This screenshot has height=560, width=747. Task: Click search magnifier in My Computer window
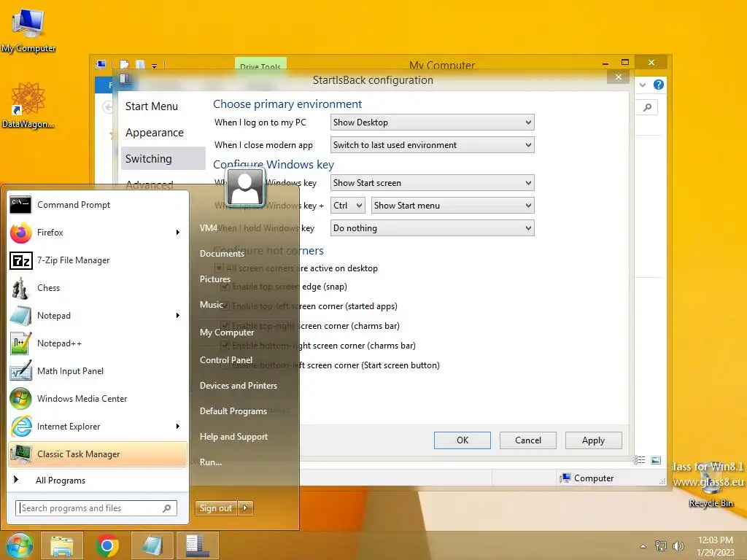(x=648, y=108)
